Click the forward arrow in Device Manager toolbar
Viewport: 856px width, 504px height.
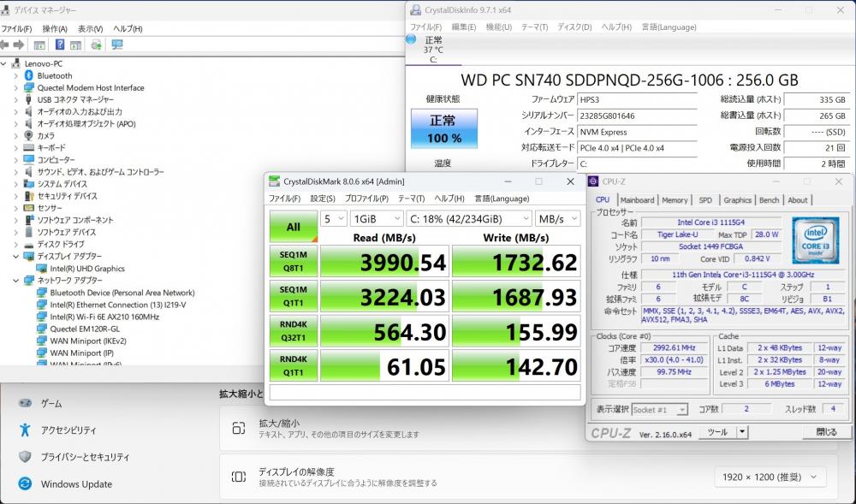pyautogui.click(x=19, y=44)
